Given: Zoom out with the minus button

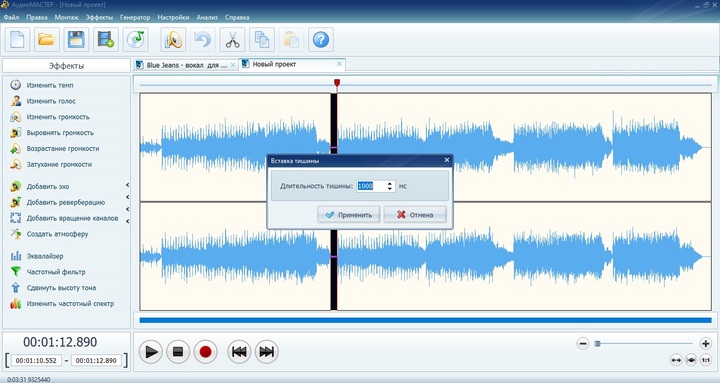Looking at the screenshot, I should pos(583,343).
